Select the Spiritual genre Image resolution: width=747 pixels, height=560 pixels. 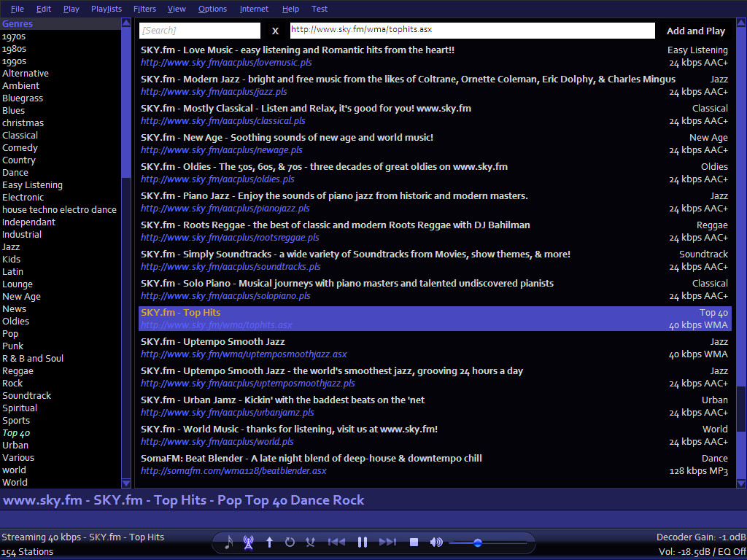(x=20, y=408)
